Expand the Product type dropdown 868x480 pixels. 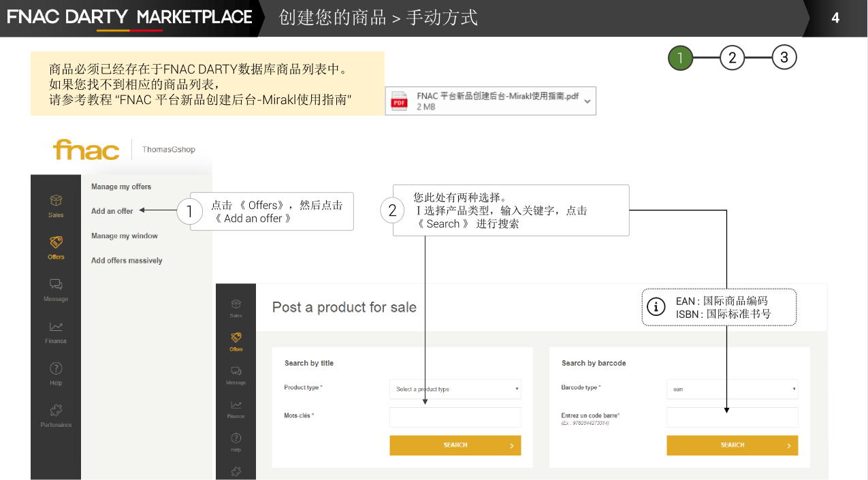455,389
